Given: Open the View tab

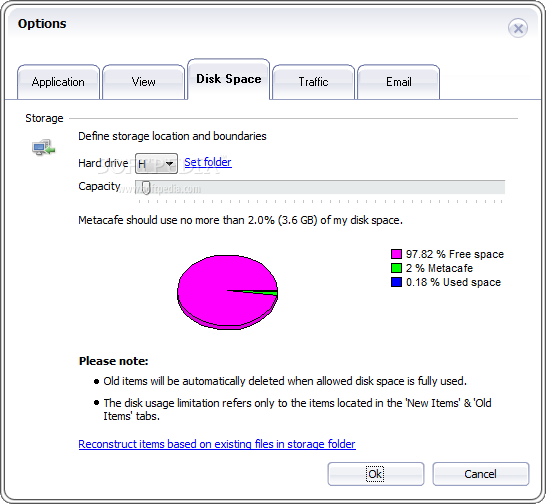Looking at the screenshot, I should pyautogui.click(x=143, y=82).
